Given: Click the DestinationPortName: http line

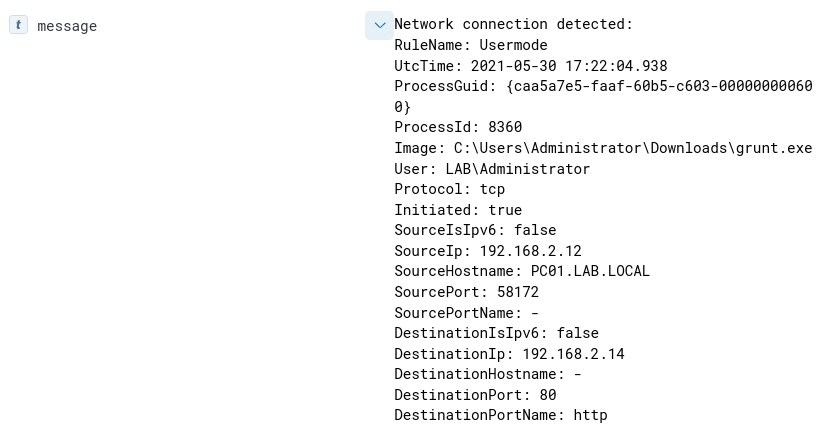Looking at the screenshot, I should 500,415.
